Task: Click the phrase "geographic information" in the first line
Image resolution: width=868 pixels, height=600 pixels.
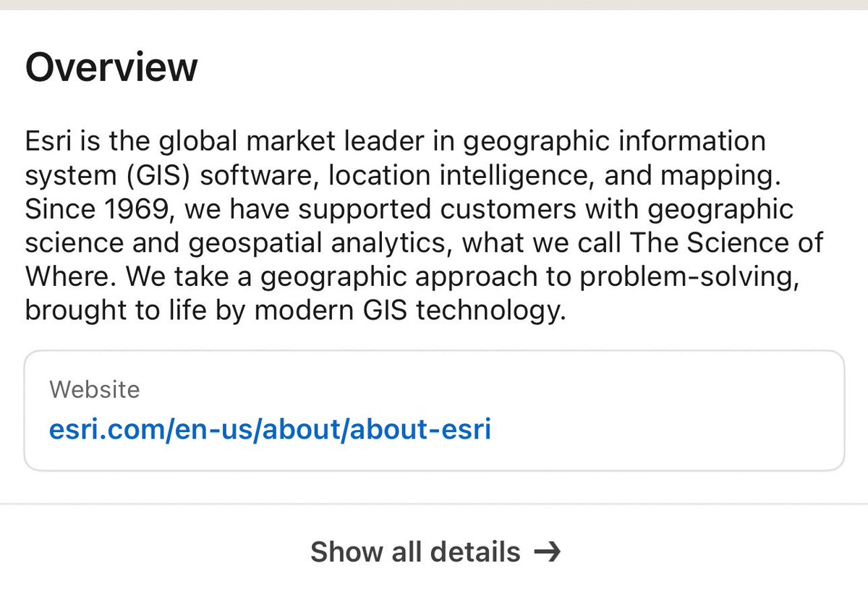Action: tap(613, 140)
